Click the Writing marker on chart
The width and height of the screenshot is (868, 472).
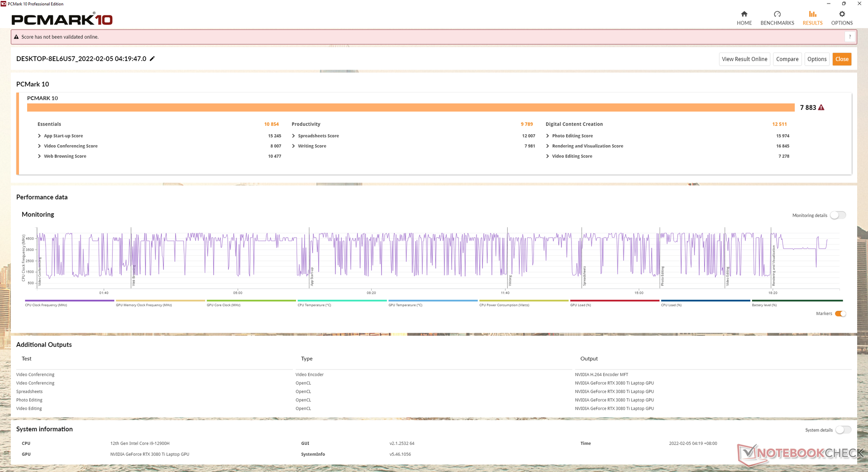[x=510, y=280]
